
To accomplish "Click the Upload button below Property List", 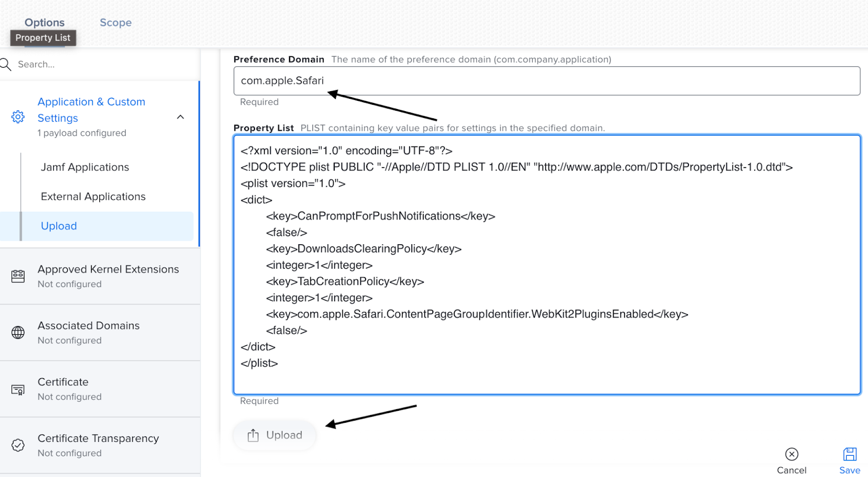I will click(x=275, y=435).
